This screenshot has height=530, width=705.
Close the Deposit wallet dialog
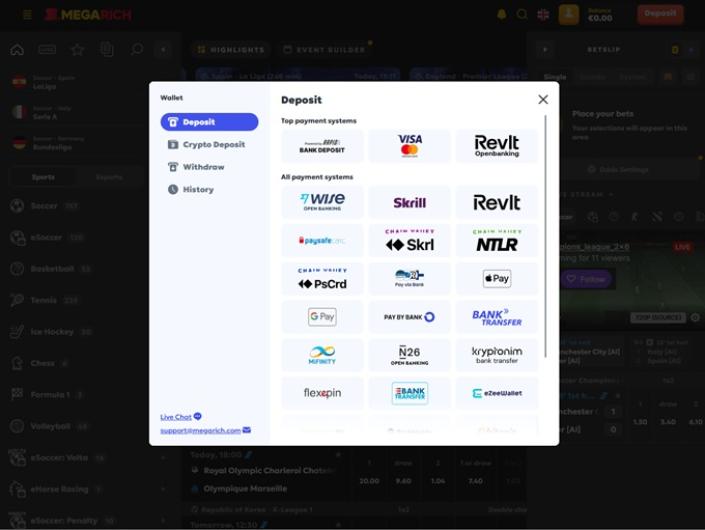point(543,99)
